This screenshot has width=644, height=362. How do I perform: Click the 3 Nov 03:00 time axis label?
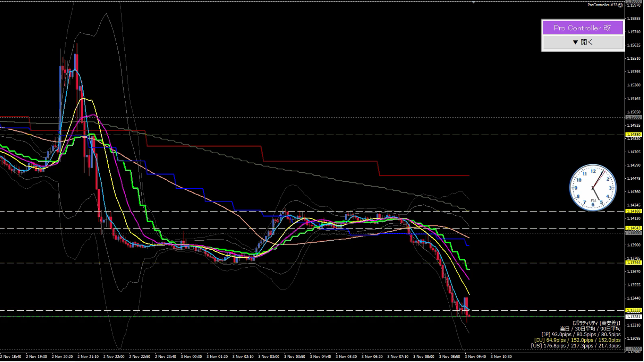coord(268,357)
